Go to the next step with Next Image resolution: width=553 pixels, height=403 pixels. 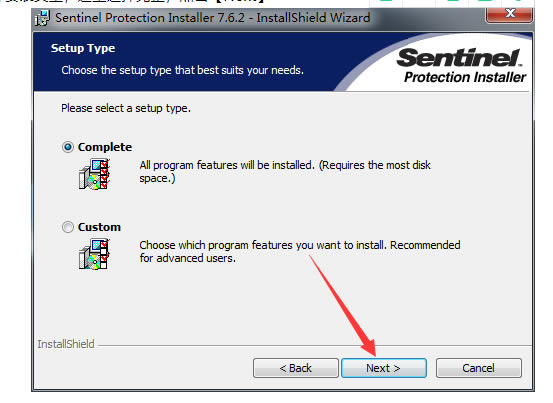tap(384, 368)
